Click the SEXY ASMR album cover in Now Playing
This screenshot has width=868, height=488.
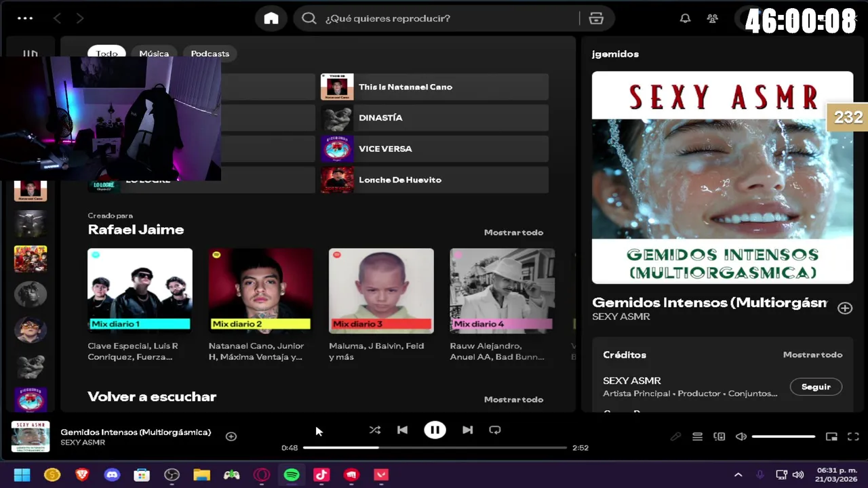pos(722,178)
